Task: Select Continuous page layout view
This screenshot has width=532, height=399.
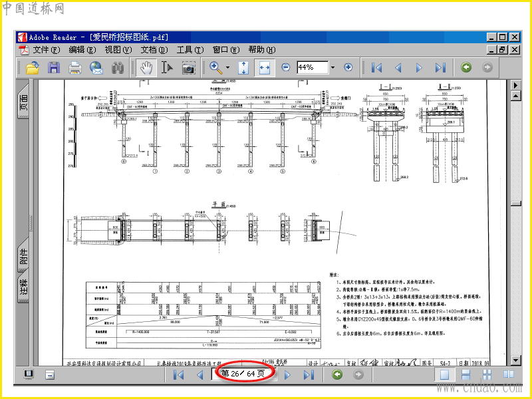Action: (466, 374)
